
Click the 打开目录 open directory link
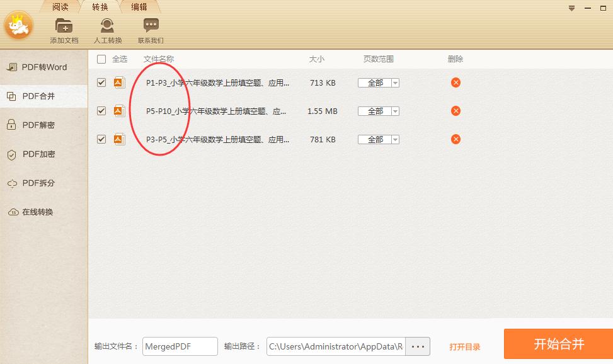(x=465, y=346)
